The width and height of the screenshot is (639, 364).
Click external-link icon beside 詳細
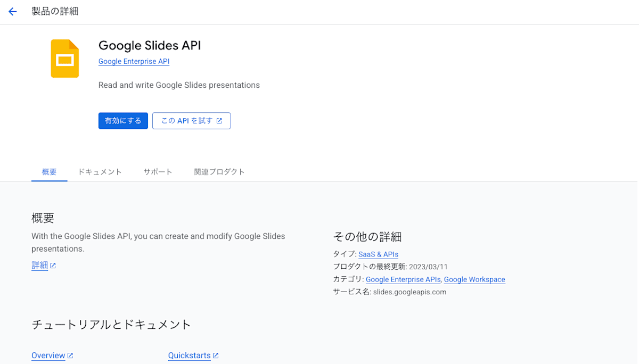53,266
